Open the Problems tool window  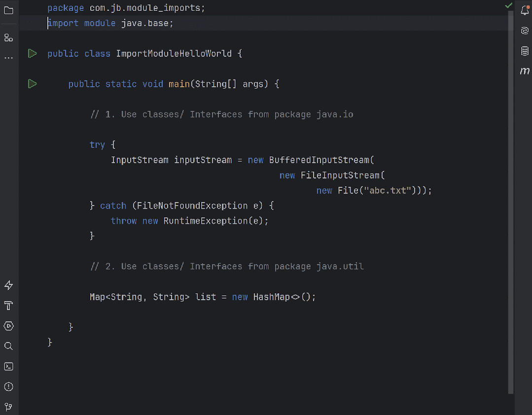coord(8,386)
